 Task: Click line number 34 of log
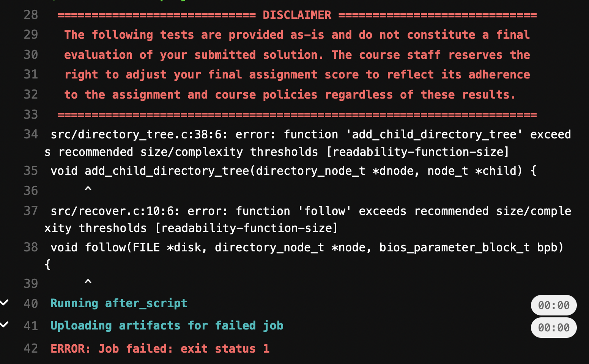[x=31, y=134]
